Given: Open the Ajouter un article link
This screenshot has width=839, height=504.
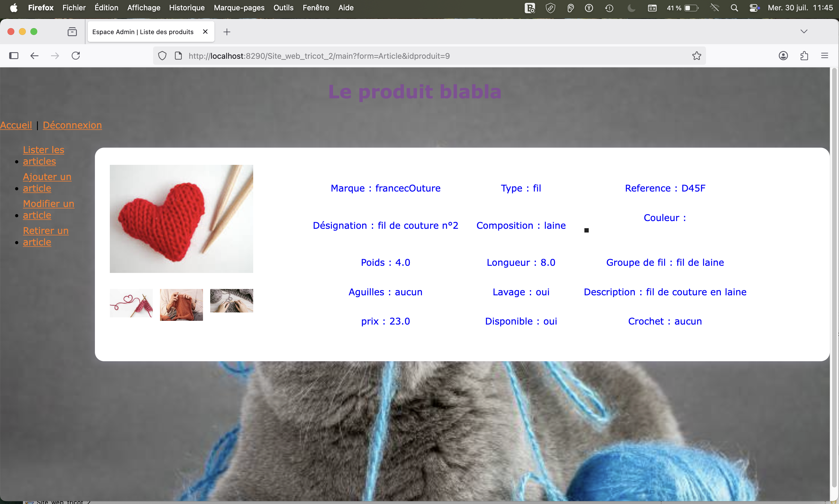Looking at the screenshot, I should [x=47, y=182].
